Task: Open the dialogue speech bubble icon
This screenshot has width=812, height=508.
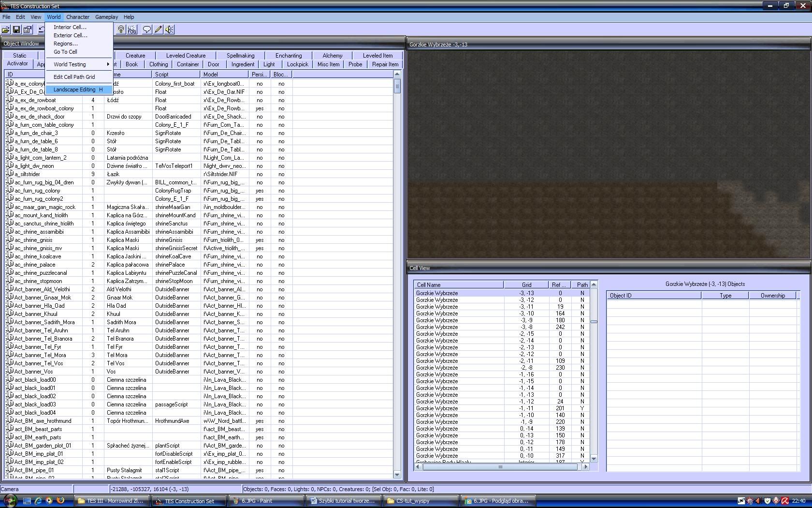Action: 147,30
